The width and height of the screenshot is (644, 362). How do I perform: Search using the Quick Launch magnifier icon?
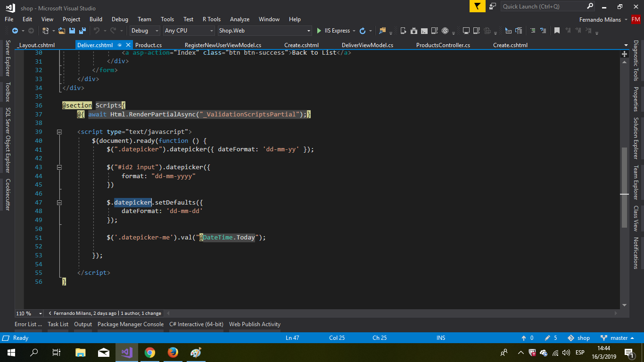click(590, 6)
